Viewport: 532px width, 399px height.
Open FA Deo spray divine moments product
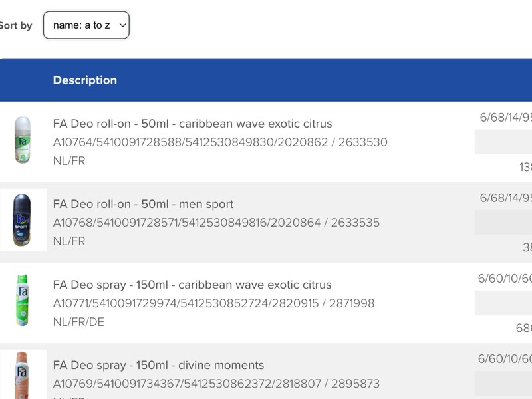tap(158, 365)
